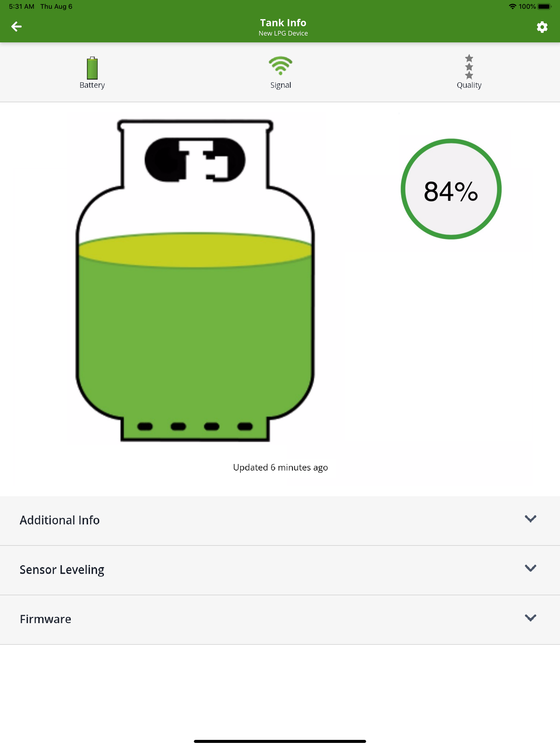Open the Sensor Leveling section label
This screenshot has width=560, height=747.
(62, 570)
